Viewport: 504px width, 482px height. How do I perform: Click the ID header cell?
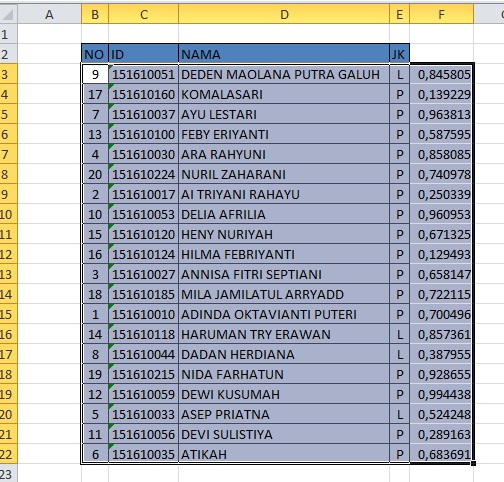[144, 54]
